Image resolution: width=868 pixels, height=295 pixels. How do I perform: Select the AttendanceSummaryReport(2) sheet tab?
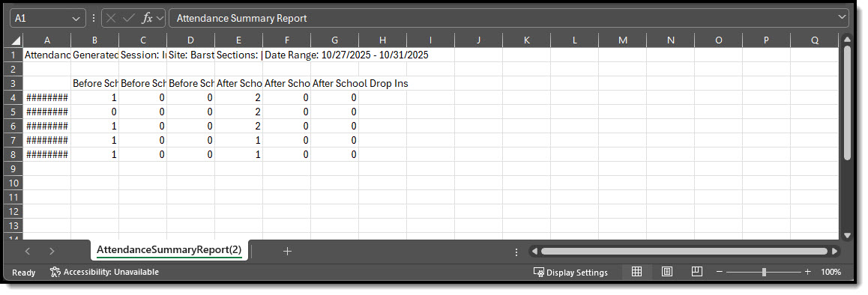click(x=169, y=249)
